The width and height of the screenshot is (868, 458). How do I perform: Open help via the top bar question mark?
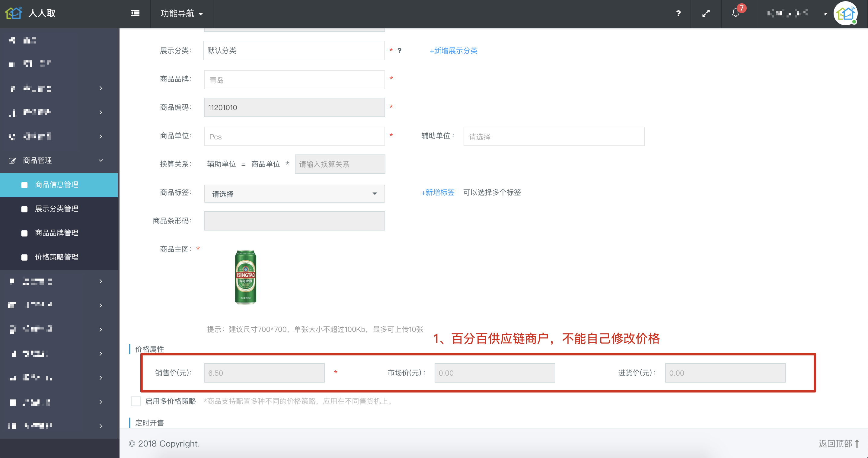pos(678,14)
